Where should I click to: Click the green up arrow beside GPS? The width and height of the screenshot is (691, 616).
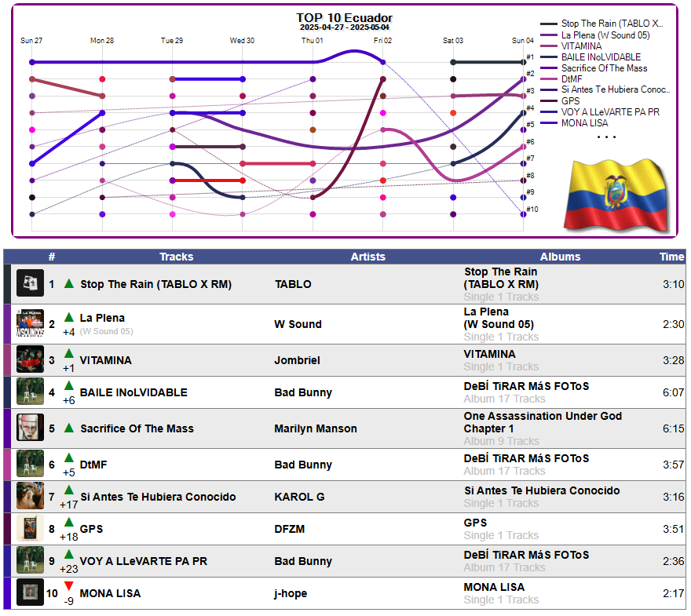click(x=69, y=522)
